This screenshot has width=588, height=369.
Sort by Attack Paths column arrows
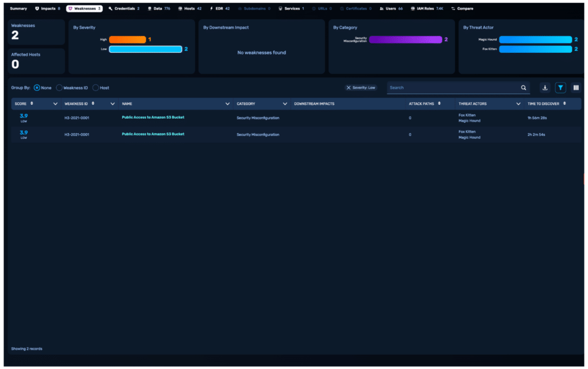click(439, 103)
